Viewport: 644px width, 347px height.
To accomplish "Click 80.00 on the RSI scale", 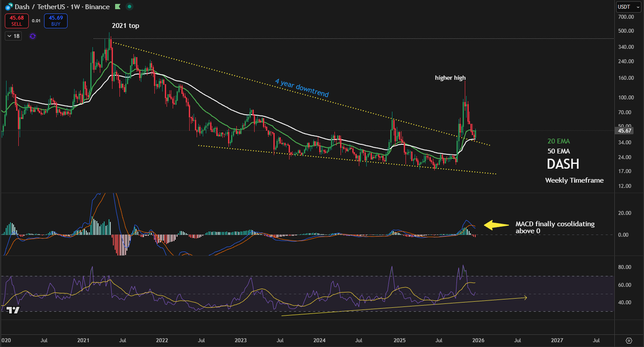I will pos(625,267).
